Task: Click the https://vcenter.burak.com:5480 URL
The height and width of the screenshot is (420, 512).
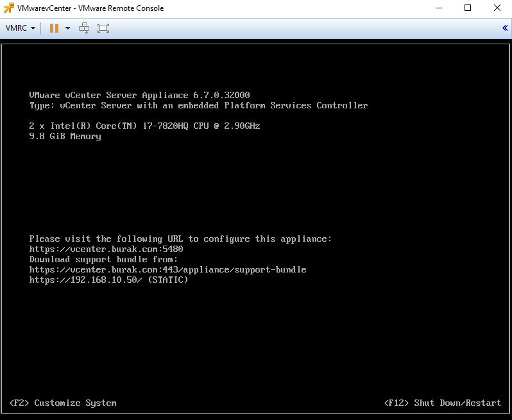Action: point(106,249)
